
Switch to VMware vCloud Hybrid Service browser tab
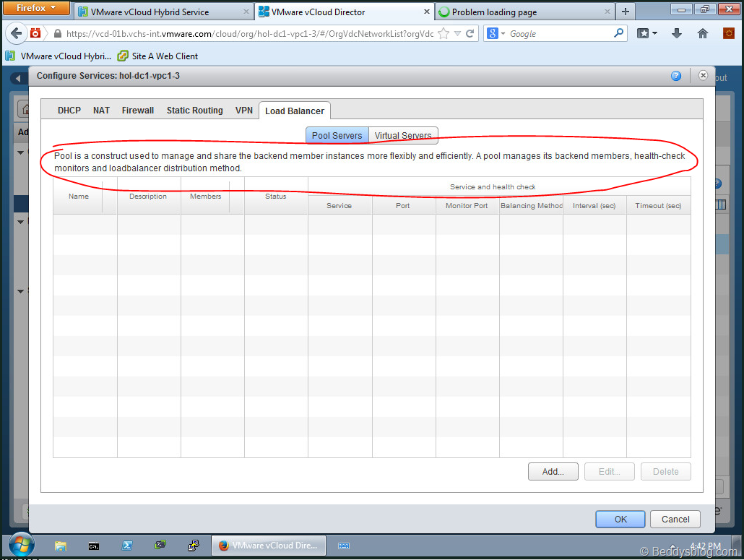pos(164,12)
